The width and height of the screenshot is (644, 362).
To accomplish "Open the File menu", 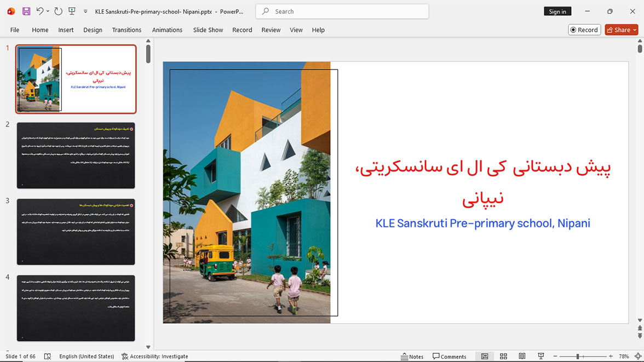I will (15, 30).
